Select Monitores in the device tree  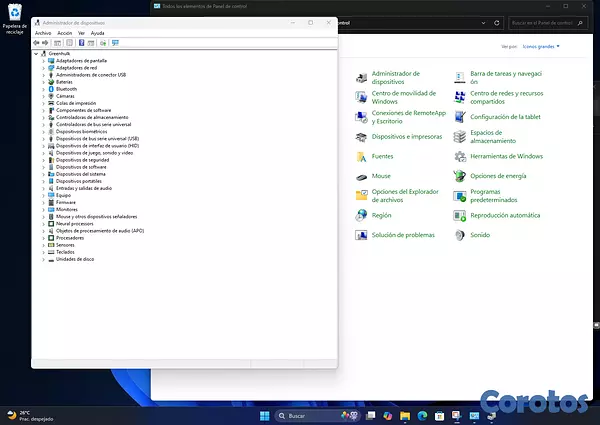[67, 210]
